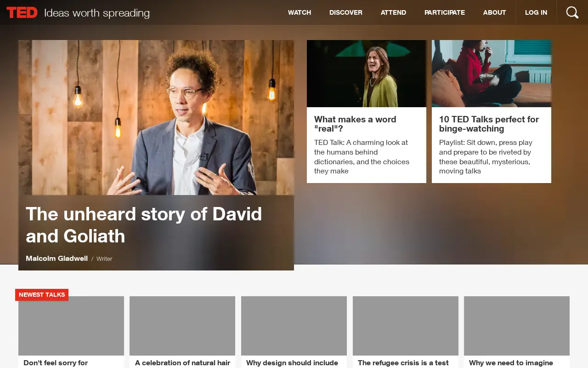
Task: Open 'Why design should include' title
Action: click(x=292, y=363)
